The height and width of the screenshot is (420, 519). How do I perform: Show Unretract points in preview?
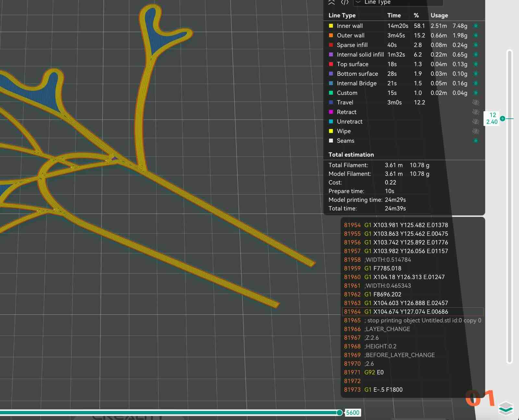[x=476, y=122]
